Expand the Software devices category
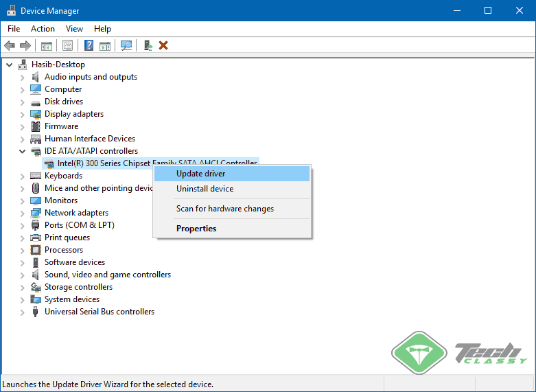Image resolution: width=536 pixels, height=392 pixels. [23, 263]
